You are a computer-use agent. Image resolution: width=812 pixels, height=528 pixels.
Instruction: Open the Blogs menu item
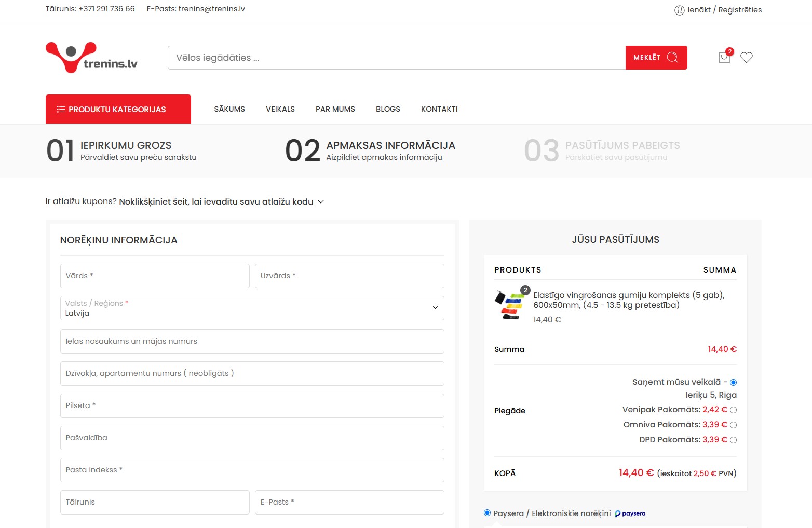[x=388, y=109]
